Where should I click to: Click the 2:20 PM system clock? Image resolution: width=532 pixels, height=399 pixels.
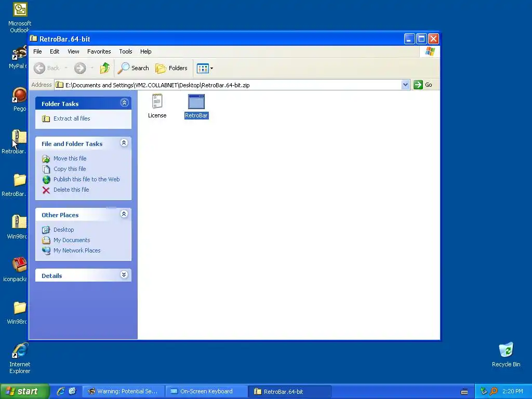point(513,392)
